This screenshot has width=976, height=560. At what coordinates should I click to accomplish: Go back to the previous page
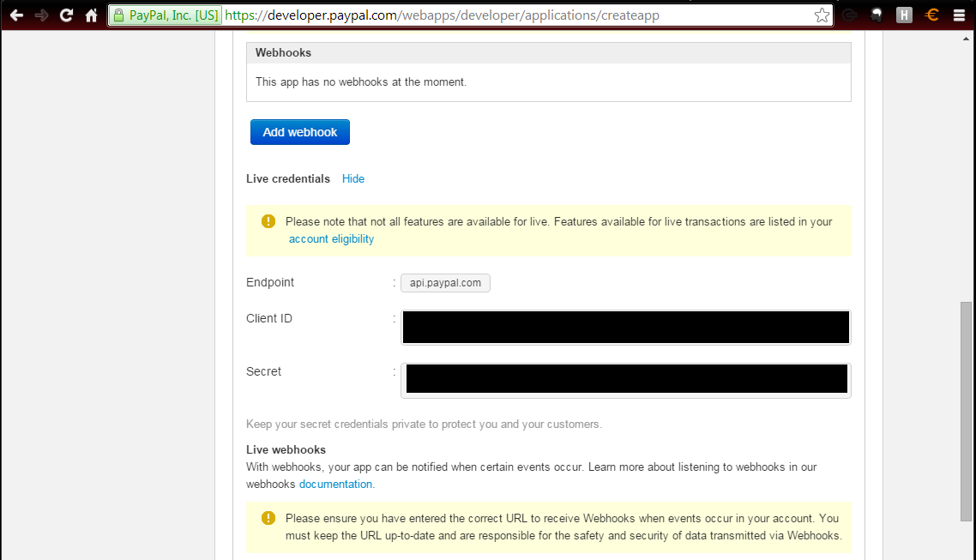[17, 15]
